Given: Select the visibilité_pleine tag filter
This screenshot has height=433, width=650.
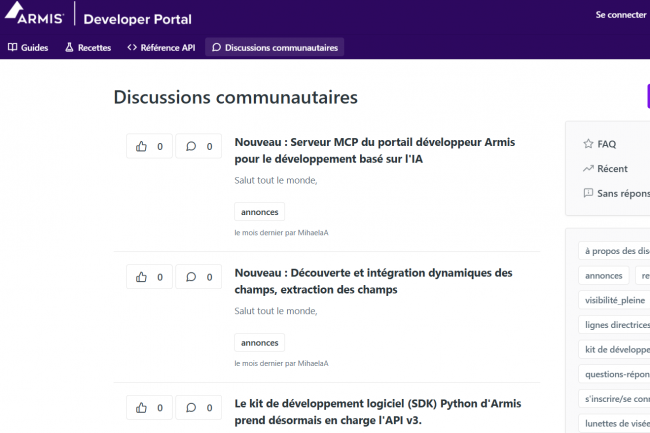Looking at the screenshot, I should 614,300.
